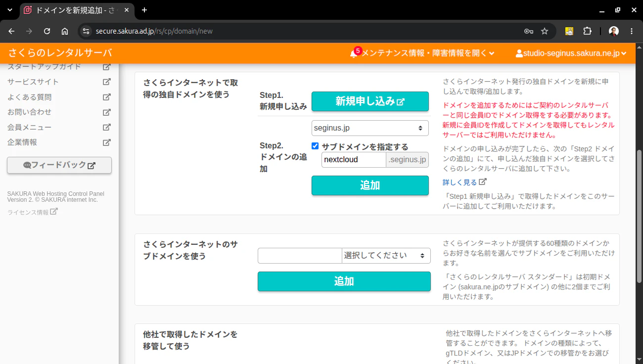Image resolution: width=643 pixels, height=364 pixels.
Task: Open 企業情報 sidebar link
Action: coord(22,142)
